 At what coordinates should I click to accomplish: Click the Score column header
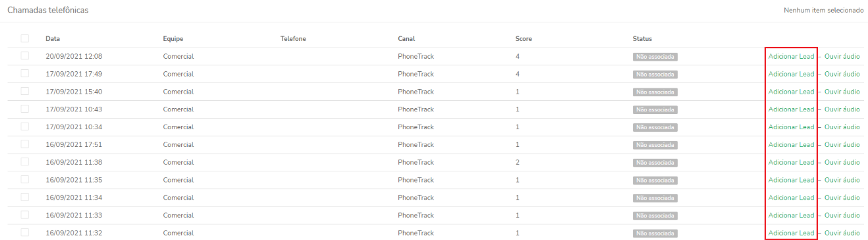point(524,39)
